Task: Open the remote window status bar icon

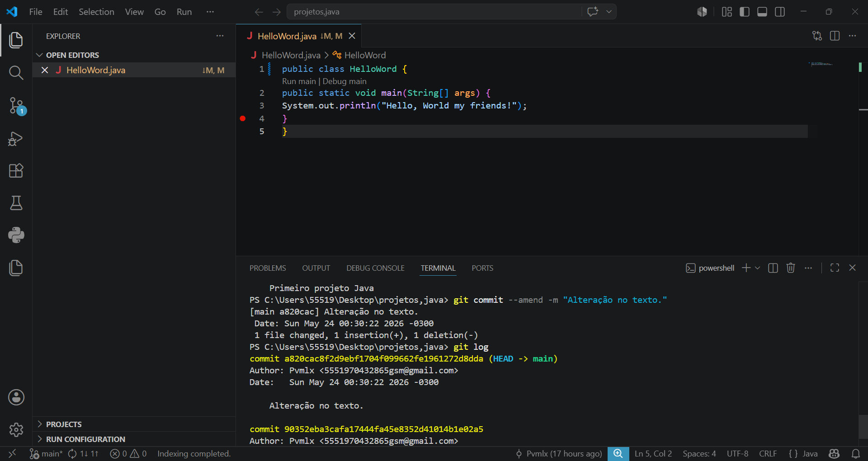Action: 12,454
